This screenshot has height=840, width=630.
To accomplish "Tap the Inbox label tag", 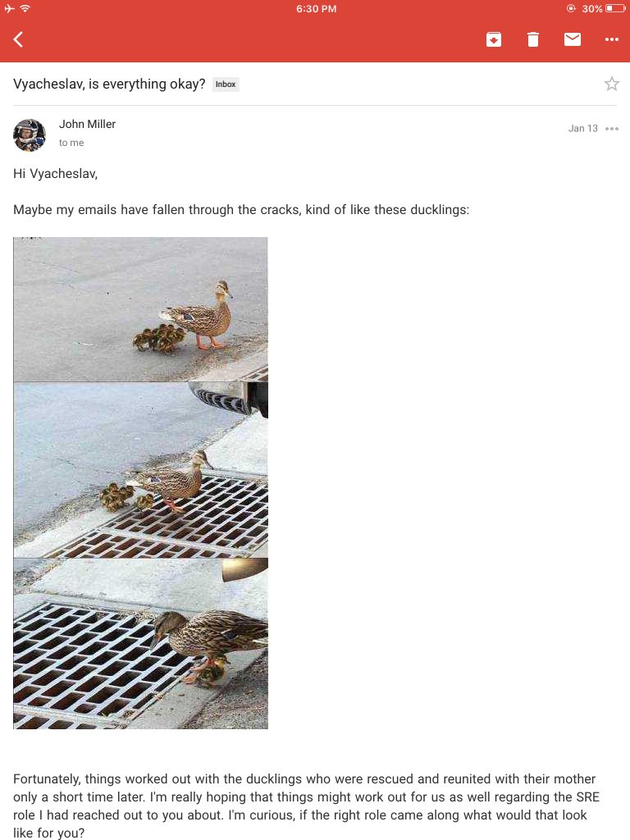I will [x=226, y=84].
